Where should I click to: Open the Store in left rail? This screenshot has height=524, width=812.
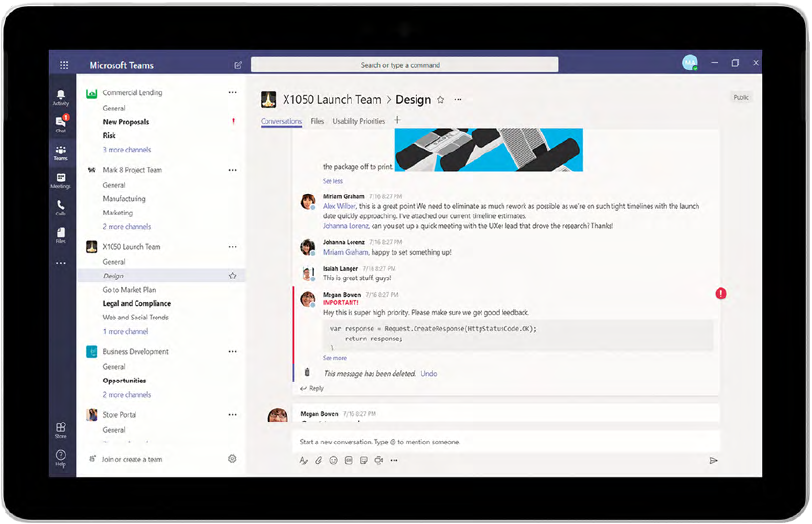(61, 430)
